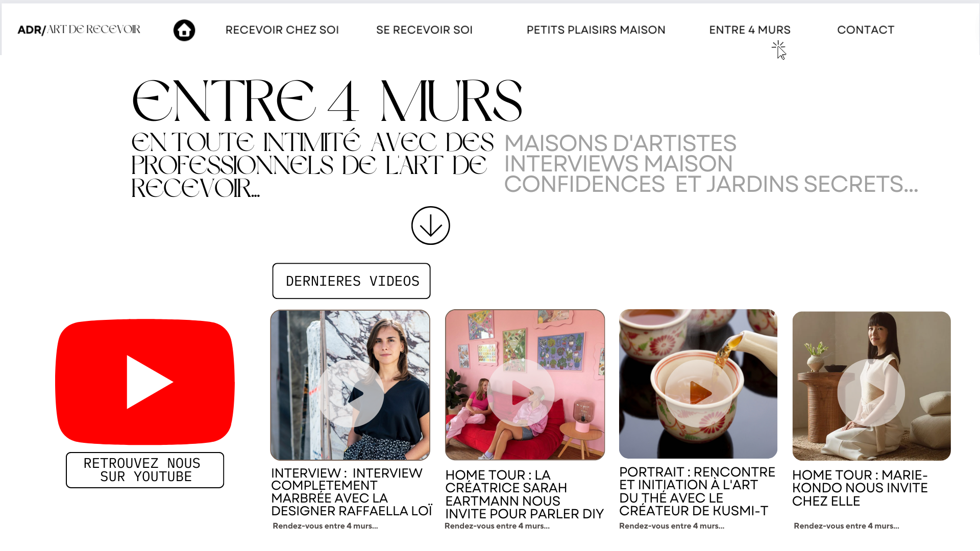Click the ADR/ Art de Recevoir logo
Screen dimensions: 980x551
point(79,30)
